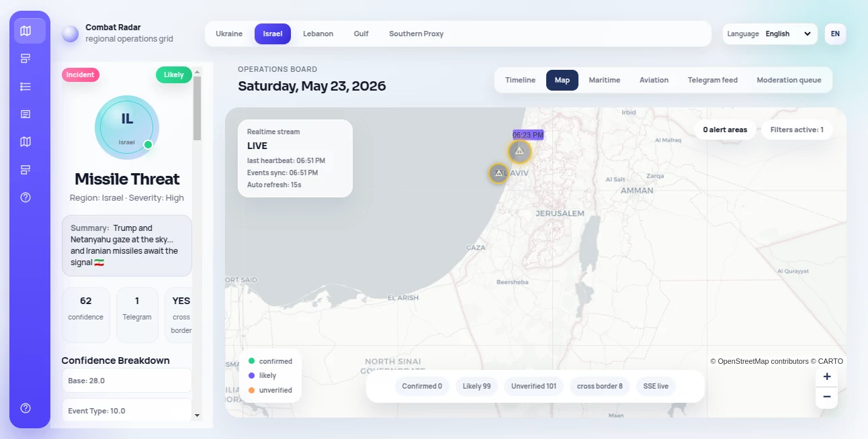Open help icon below the second layout icon
This screenshot has width=868, height=439.
26,197
